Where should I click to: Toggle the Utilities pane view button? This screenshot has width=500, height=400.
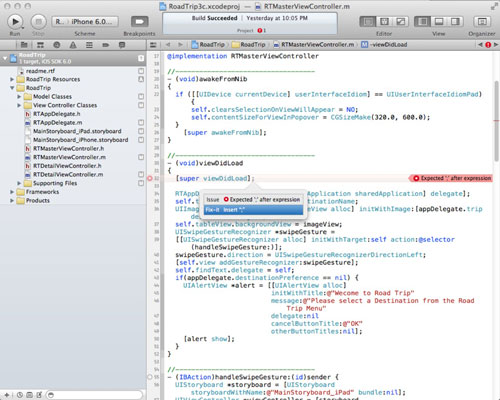(455, 22)
